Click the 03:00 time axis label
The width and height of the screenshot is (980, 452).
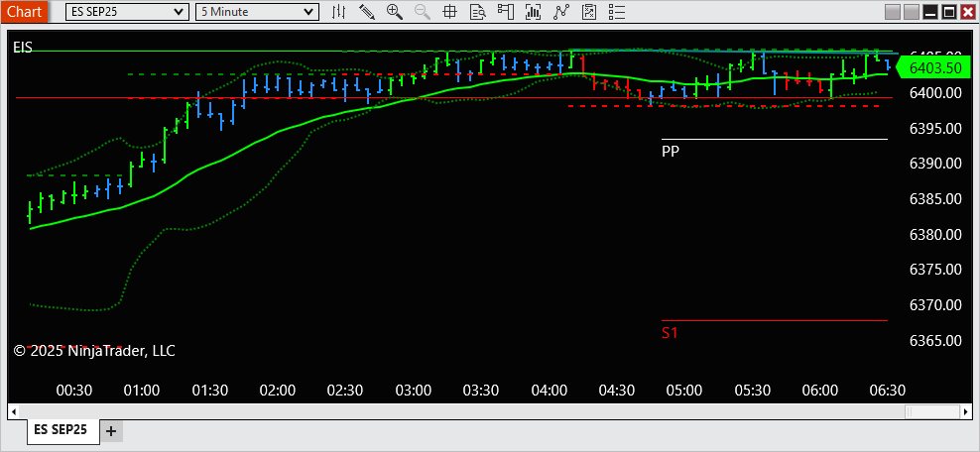[x=413, y=391]
